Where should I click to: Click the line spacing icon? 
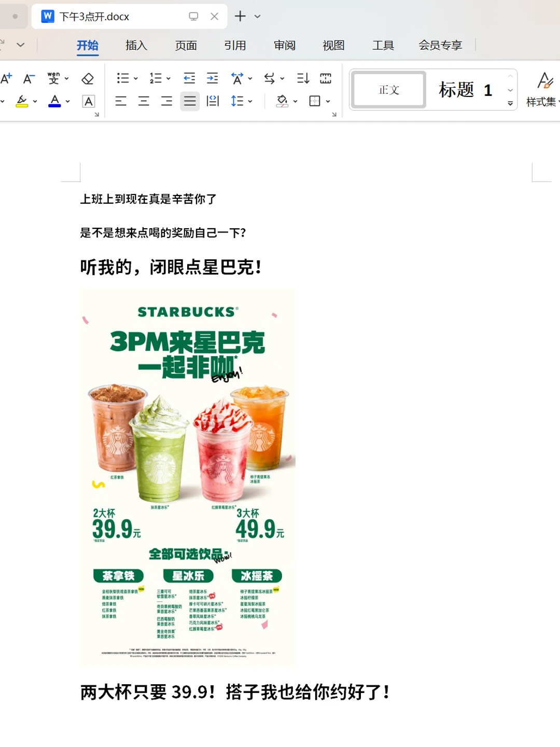(x=237, y=101)
